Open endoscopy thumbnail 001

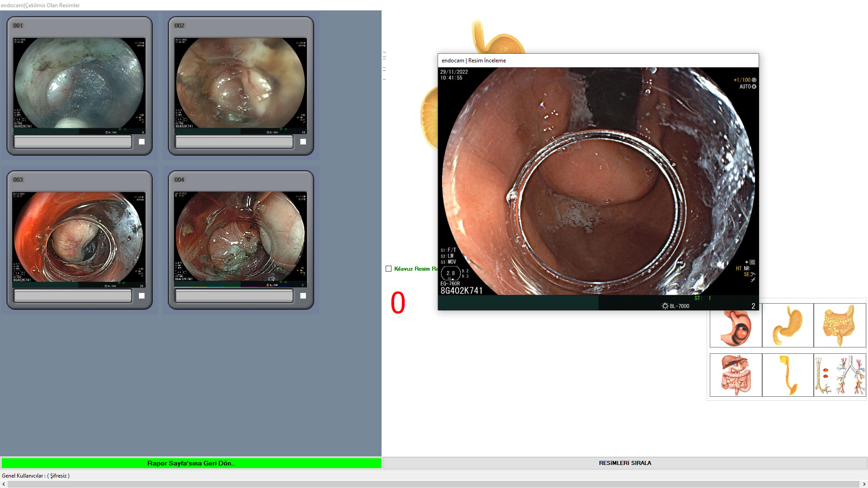(79, 86)
